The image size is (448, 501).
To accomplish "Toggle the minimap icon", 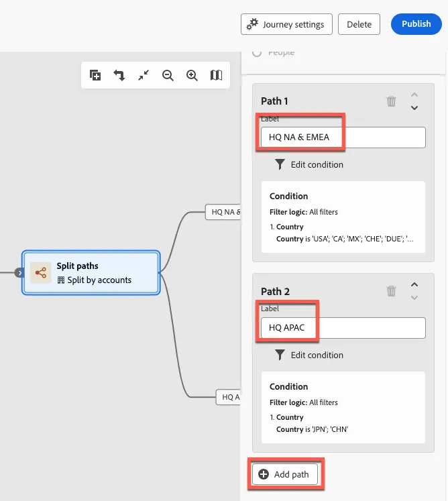I will coord(217,75).
